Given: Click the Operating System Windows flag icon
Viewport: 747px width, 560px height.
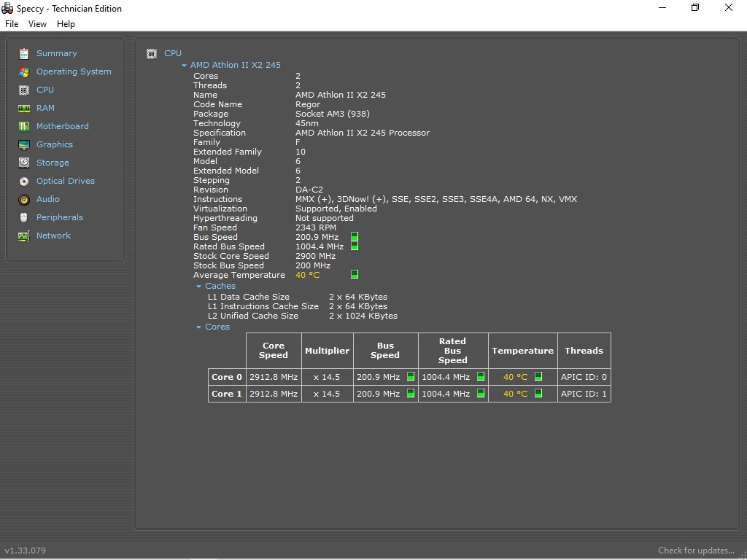Looking at the screenshot, I should [24, 71].
